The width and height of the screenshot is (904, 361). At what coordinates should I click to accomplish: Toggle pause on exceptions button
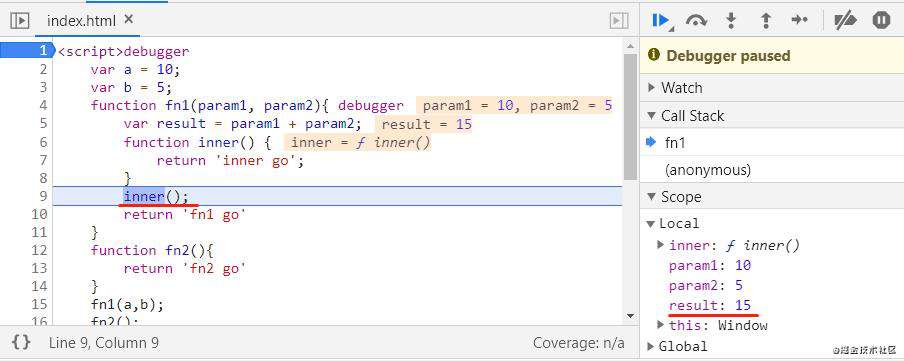click(882, 20)
